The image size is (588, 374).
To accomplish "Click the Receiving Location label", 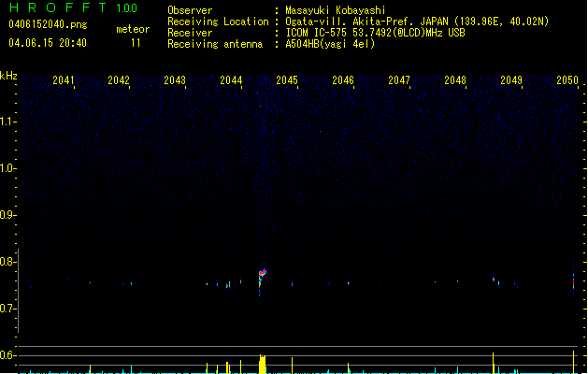I will 218,22.
